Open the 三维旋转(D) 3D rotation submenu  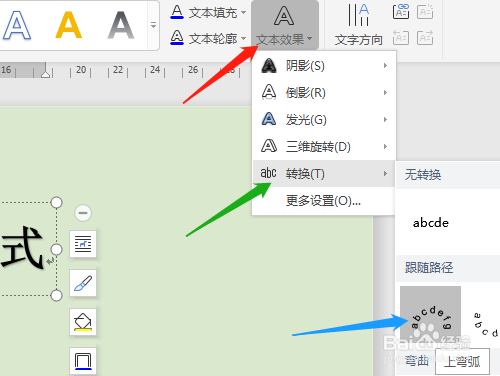click(324, 146)
